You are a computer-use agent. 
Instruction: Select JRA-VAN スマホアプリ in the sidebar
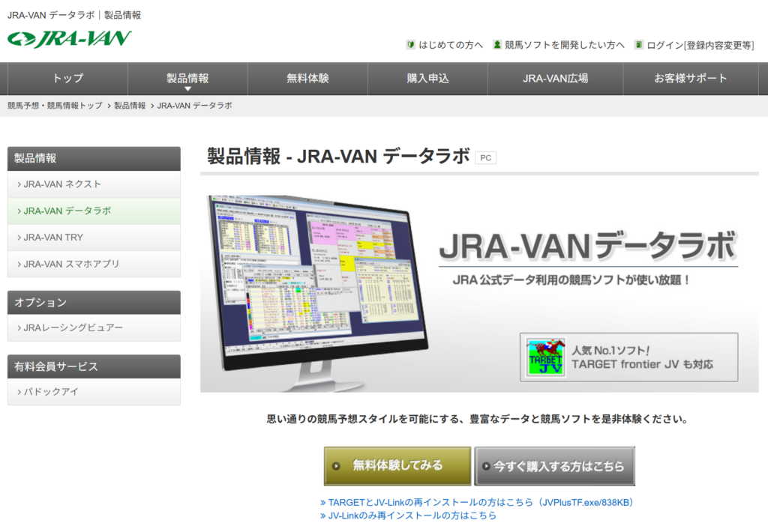tap(71, 264)
